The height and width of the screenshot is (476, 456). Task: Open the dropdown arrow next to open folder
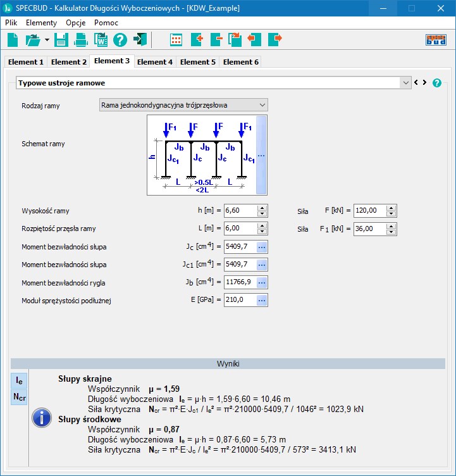pos(47,40)
